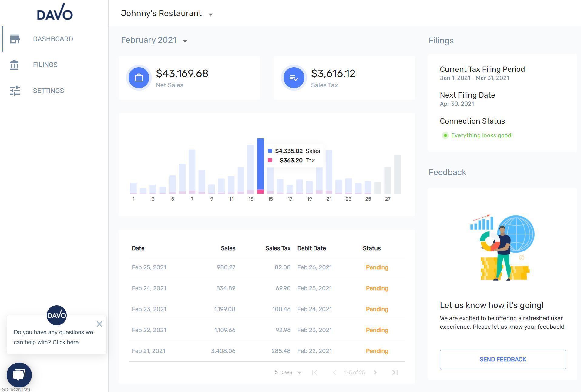Change the 5 rows per page dropdown
The image size is (581, 392).
coord(288,372)
